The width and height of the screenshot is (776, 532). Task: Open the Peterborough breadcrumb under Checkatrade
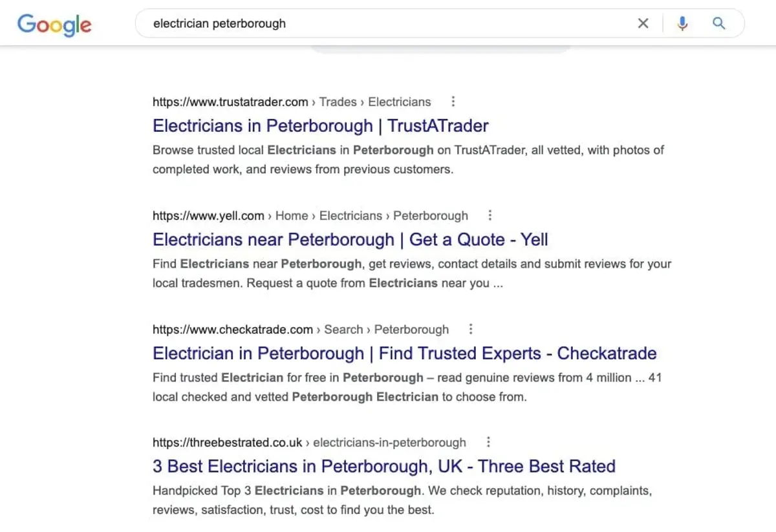point(412,329)
